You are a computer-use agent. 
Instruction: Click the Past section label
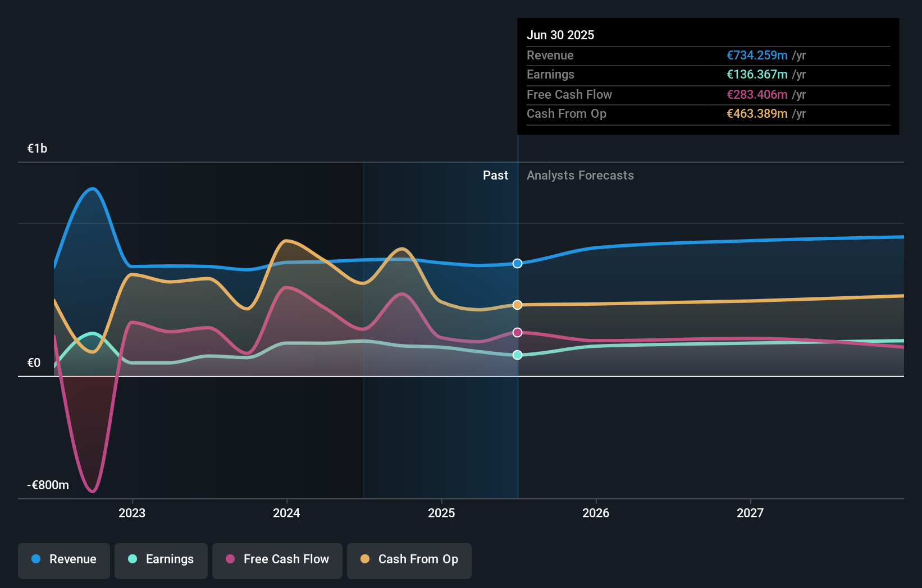click(495, 175)
